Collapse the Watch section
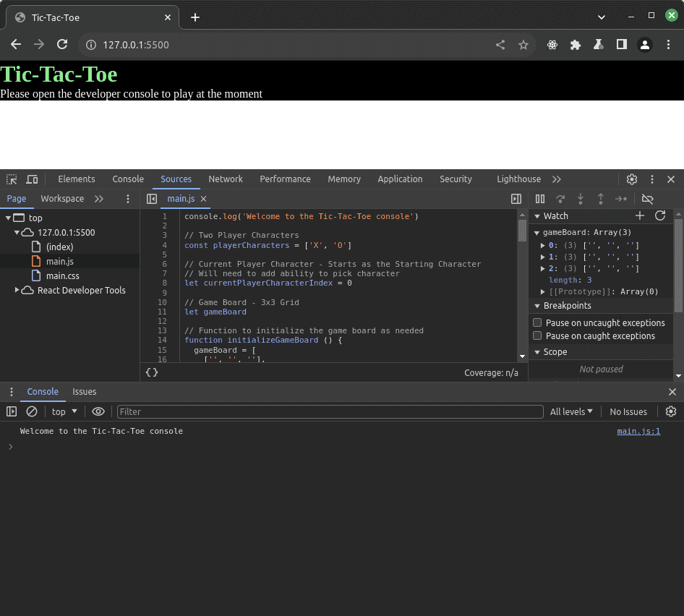 (x=536, y=215)
